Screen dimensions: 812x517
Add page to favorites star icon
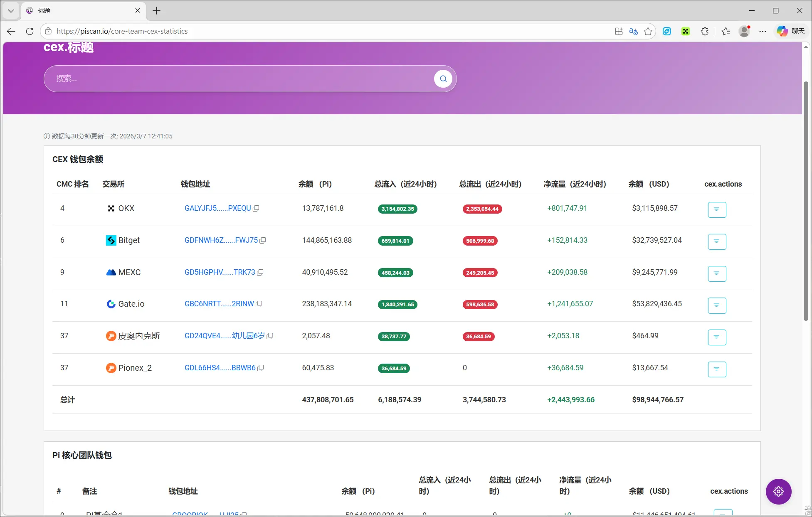click(648, 31)
